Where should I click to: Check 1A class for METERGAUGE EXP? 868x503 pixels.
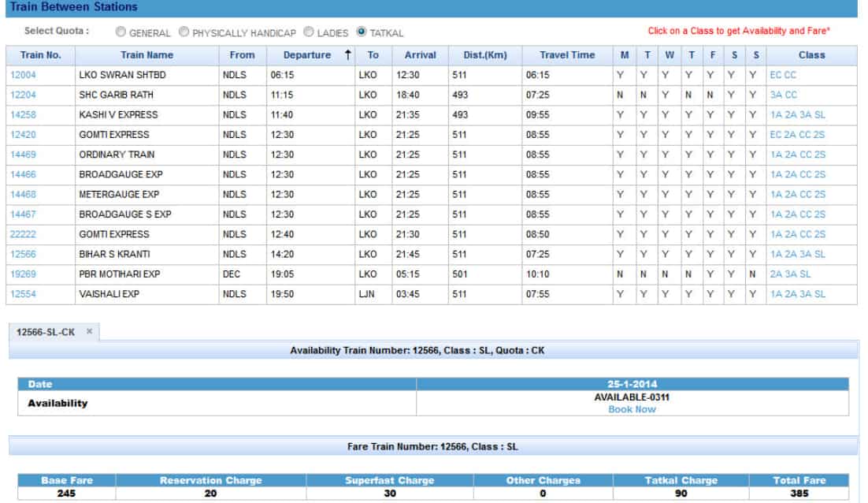776,195
